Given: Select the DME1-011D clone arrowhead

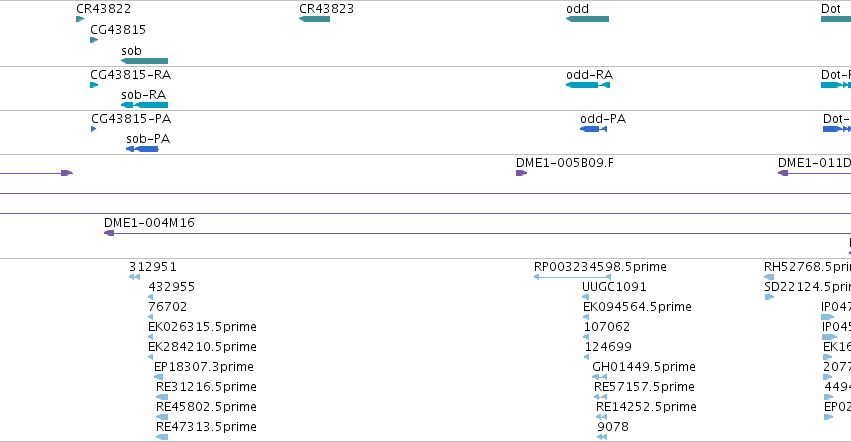Looking at the screenshot, I should [783, 173].
